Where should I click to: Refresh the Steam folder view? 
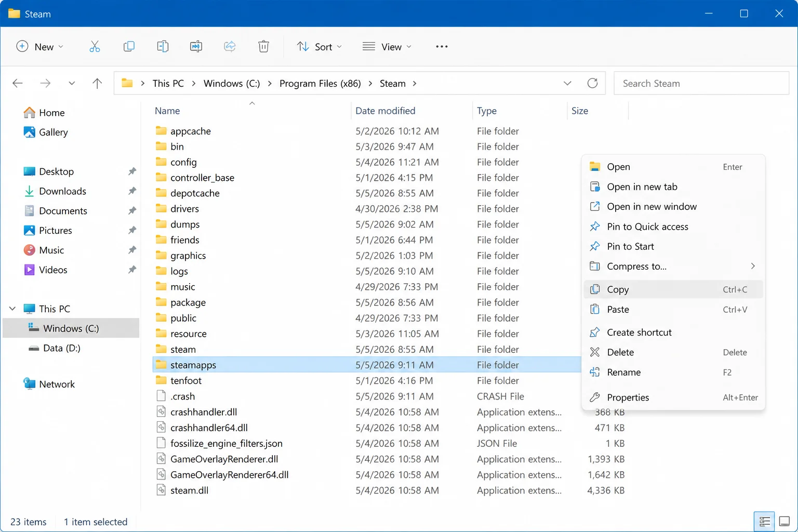coord(592,83)
